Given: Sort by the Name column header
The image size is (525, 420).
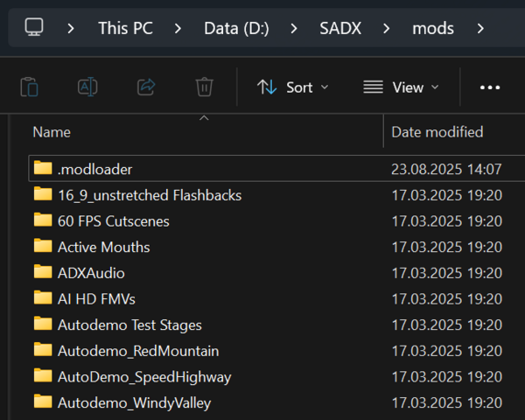Looking at the screenshot, I should pyautogui.click(x=52, y=132).
